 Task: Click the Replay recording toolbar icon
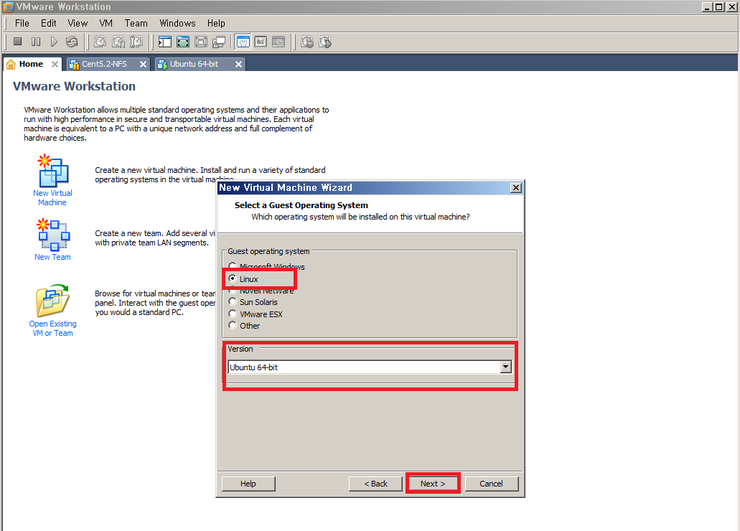click(325, 42)
